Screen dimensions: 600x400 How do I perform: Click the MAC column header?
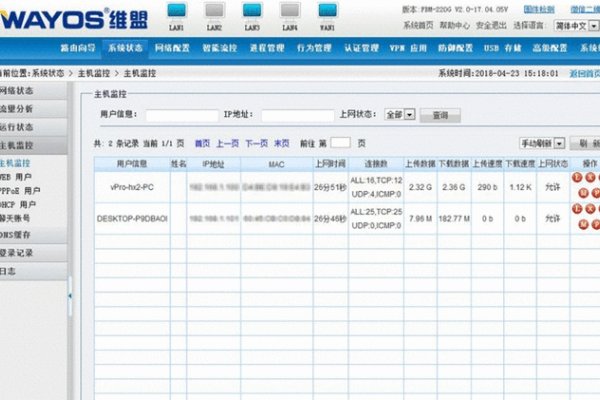pyautogui.click(x=276, y=164)
